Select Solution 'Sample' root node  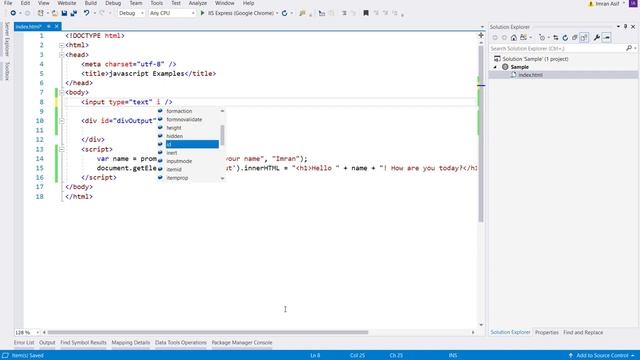coord(535,59)
